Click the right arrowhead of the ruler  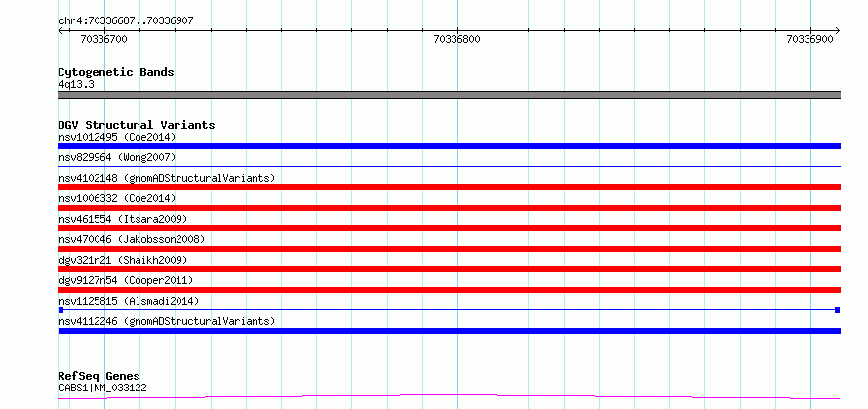point(837,31)
